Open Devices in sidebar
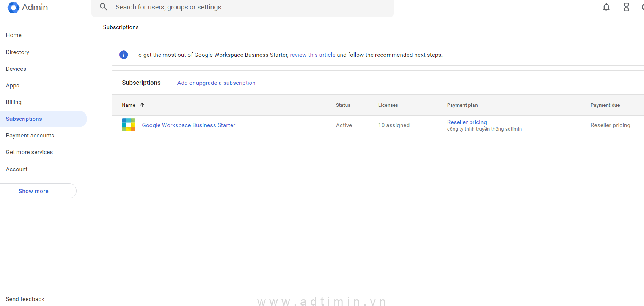Viewport: 644px width, 306px height. click(x=16, y=69)
